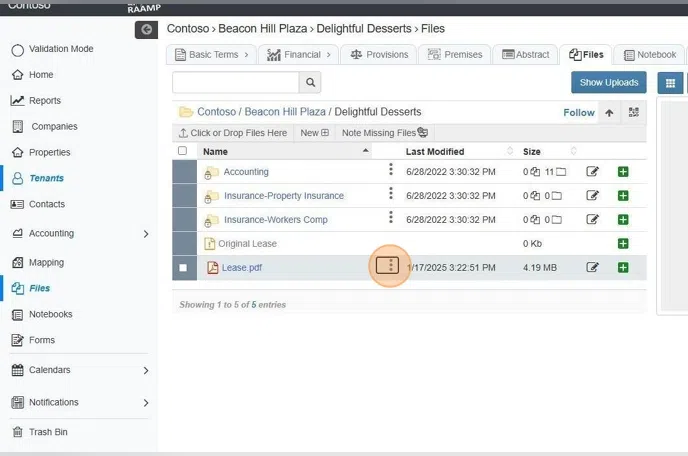Image resolution: width=688 pixels, height=456 pixels.
Task: Toggle Validation Mode radio
Action: pyautogui.click(x=17, y=49)
